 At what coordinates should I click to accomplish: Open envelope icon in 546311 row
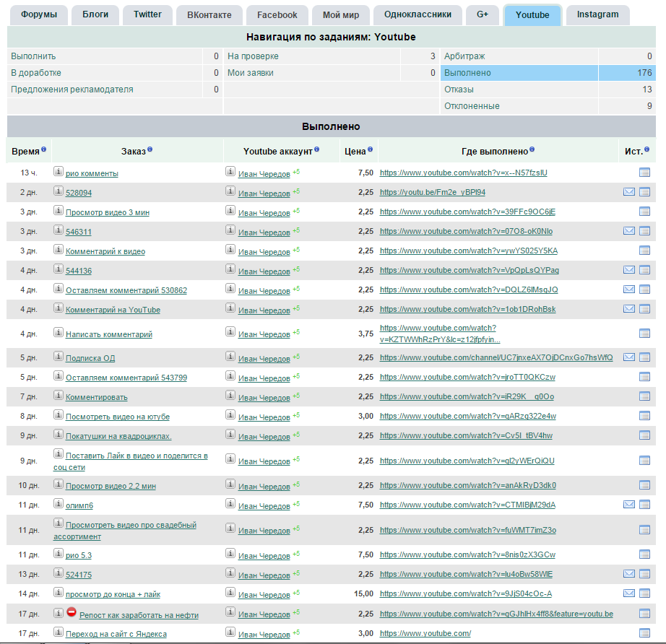click(x=629, y=231)
